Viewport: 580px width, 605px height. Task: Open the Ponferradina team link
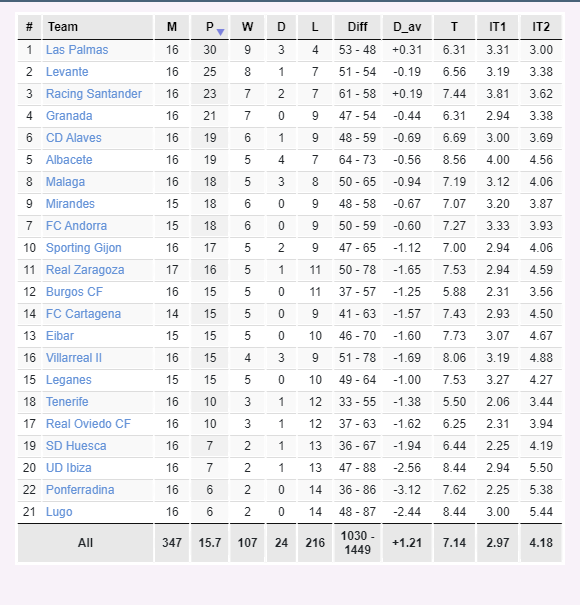tap(80, 490)
